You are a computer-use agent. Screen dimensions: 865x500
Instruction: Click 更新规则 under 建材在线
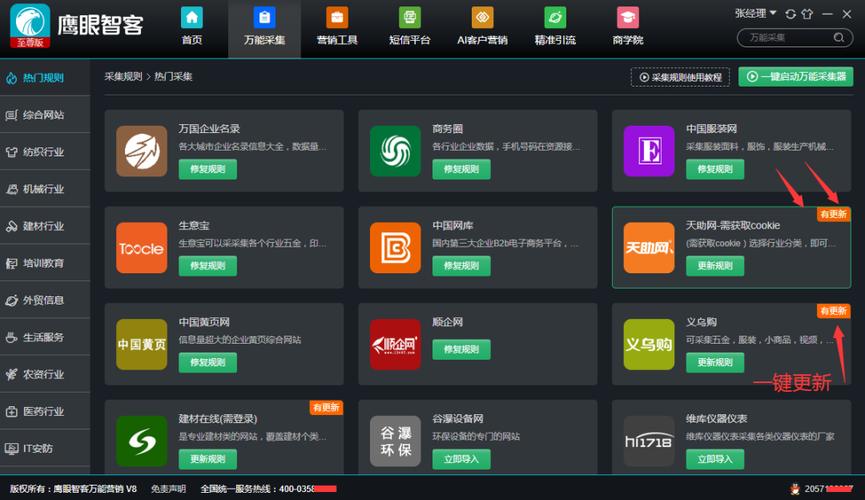pyautogui.click(x=207, y=459)
